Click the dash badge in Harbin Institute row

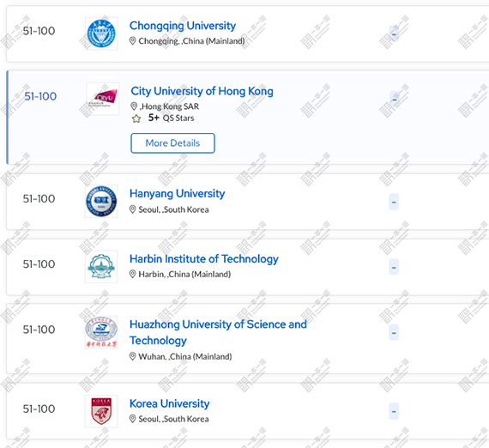click(394, 267)
